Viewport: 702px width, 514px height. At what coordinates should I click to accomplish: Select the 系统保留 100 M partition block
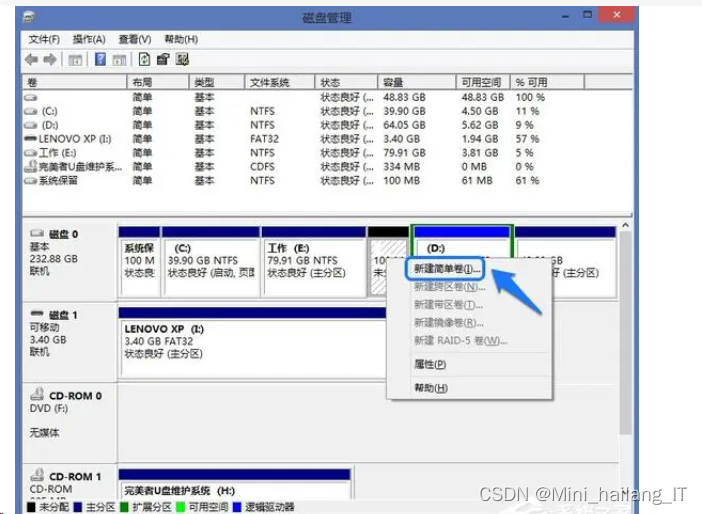[139, 261]
